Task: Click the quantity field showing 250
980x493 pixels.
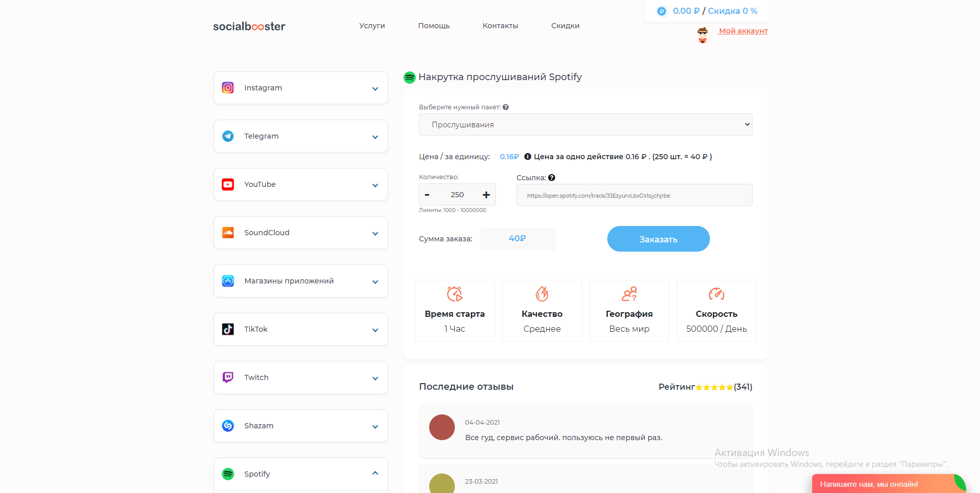Action: point(457,195)
